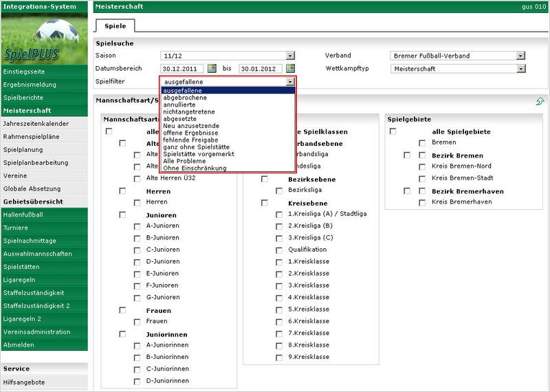
Task: Expand the Saison dropdown
Action: tap(290, 56)
